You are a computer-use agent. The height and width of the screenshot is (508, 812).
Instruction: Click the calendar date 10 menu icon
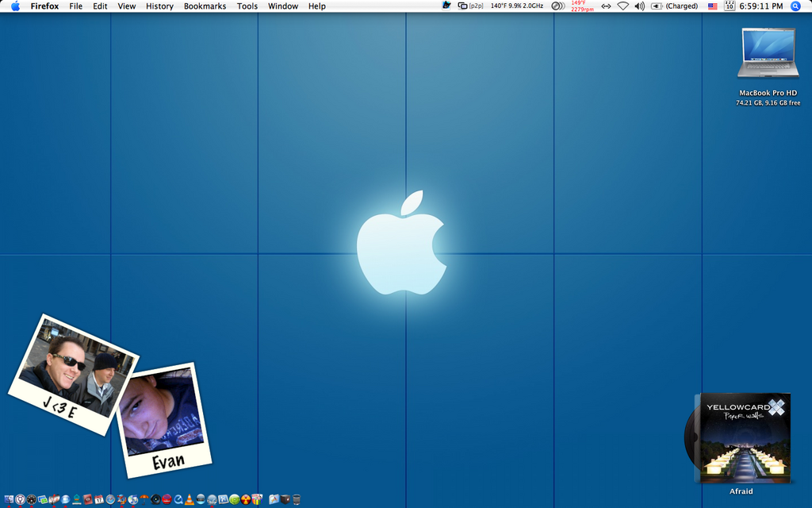click(730, 6)
